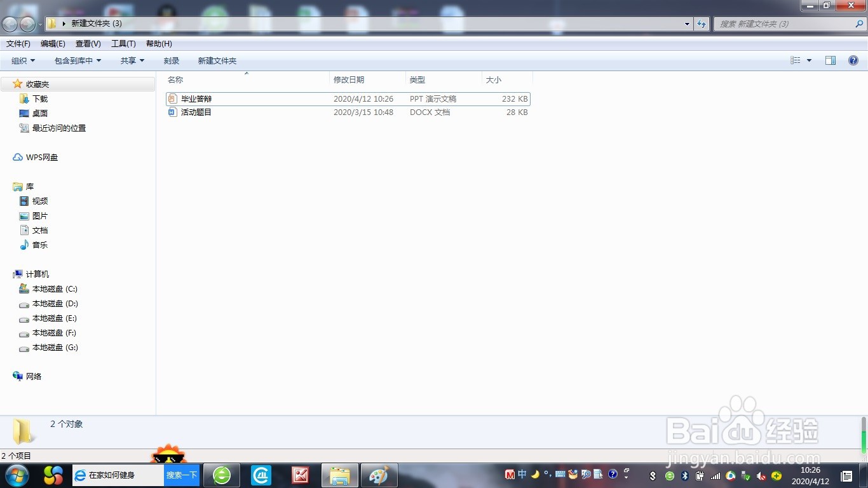
Task: Click the refresh icon beside the address bar
Action: coord(702,24)
